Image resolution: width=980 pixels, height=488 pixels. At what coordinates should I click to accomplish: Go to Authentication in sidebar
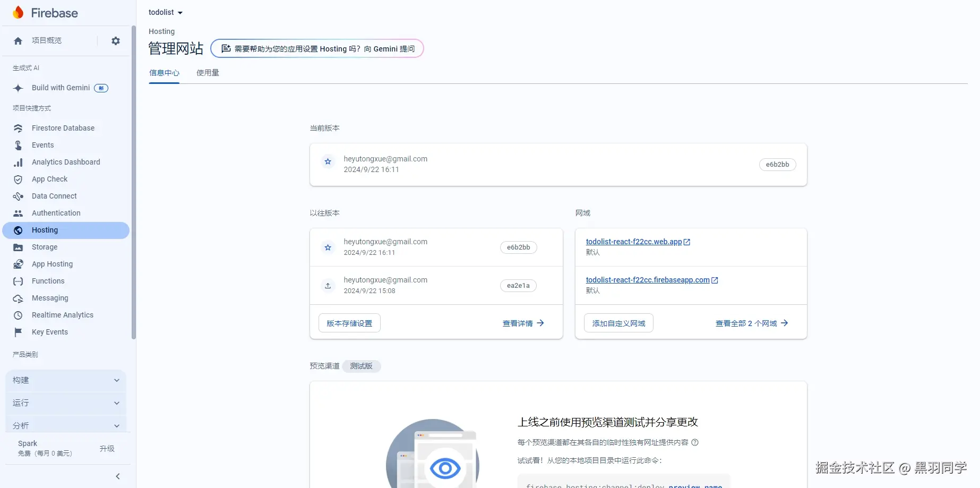66,213
